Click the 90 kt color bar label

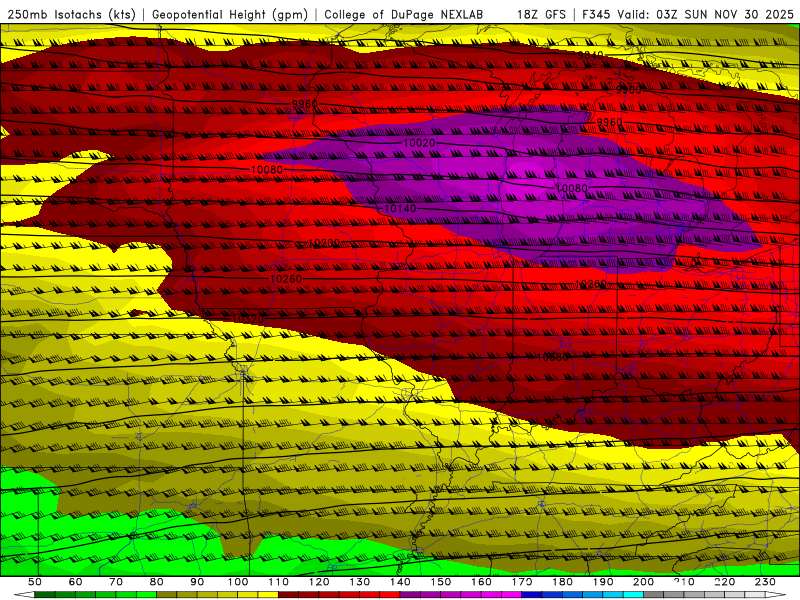197,582
